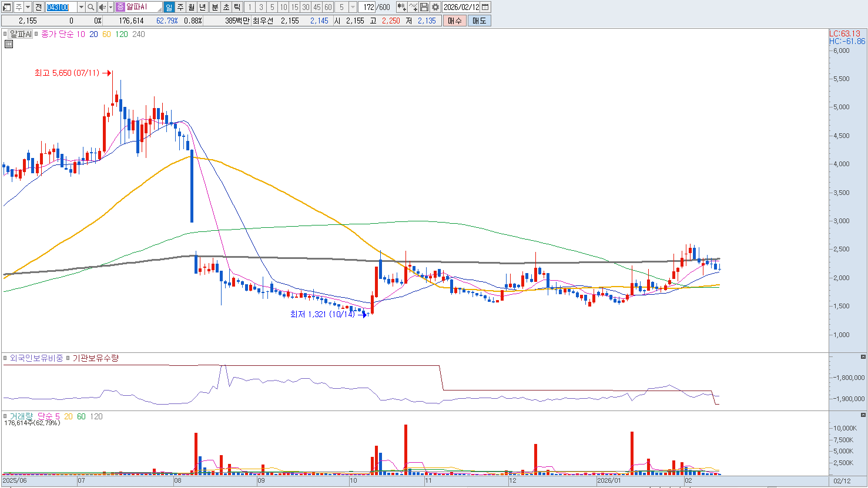868x488 pixels.
Task: Expand the stock code 043100 dropdown
Action: (81, 7)
